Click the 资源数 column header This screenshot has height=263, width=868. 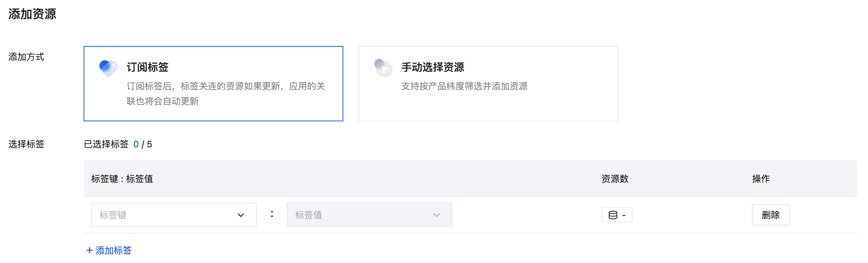pos(615,179)
